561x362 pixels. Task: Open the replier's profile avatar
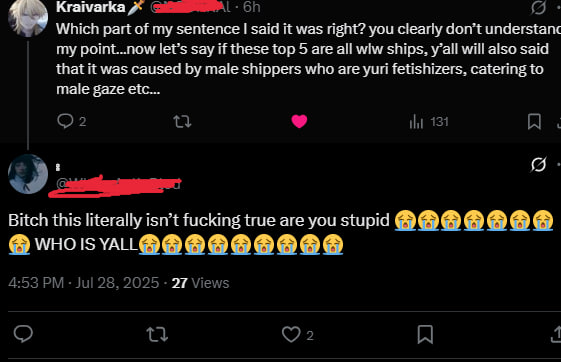pos(28,174)
